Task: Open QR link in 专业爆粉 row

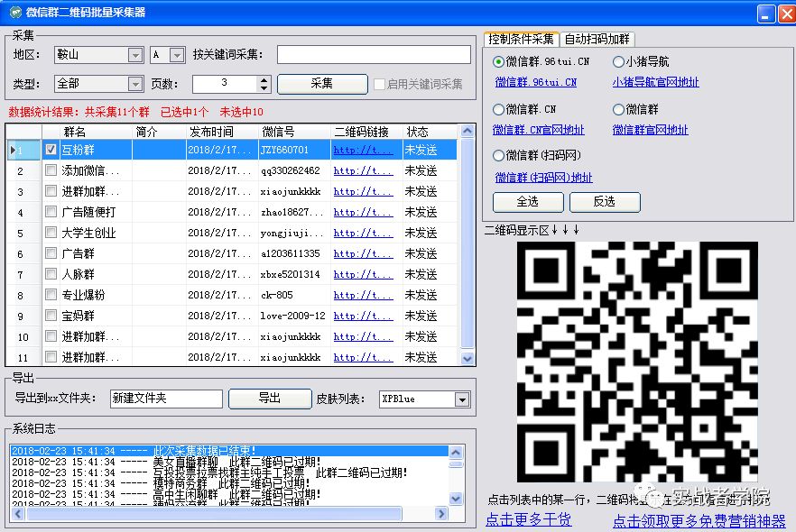Action: click(x=363, y=295)
